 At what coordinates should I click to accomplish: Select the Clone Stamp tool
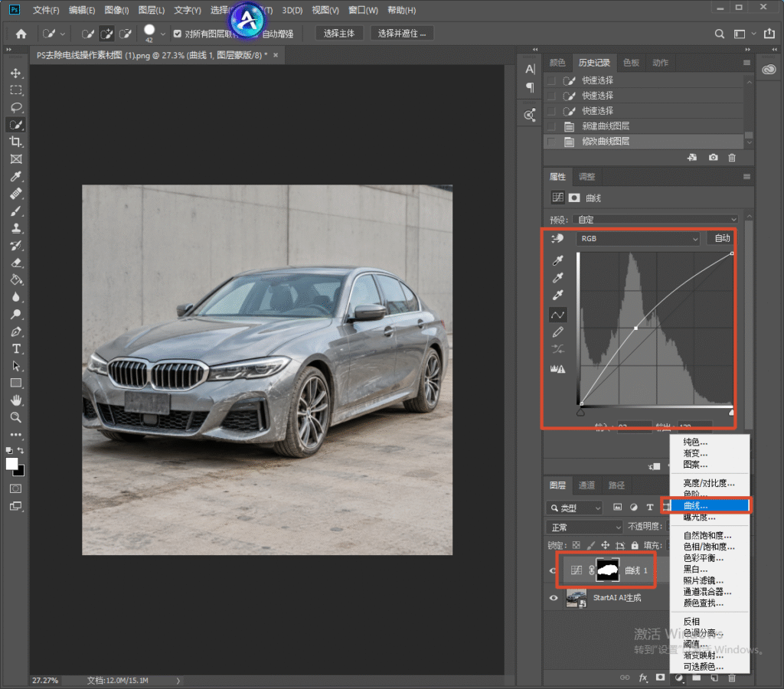tap(16, 228)
